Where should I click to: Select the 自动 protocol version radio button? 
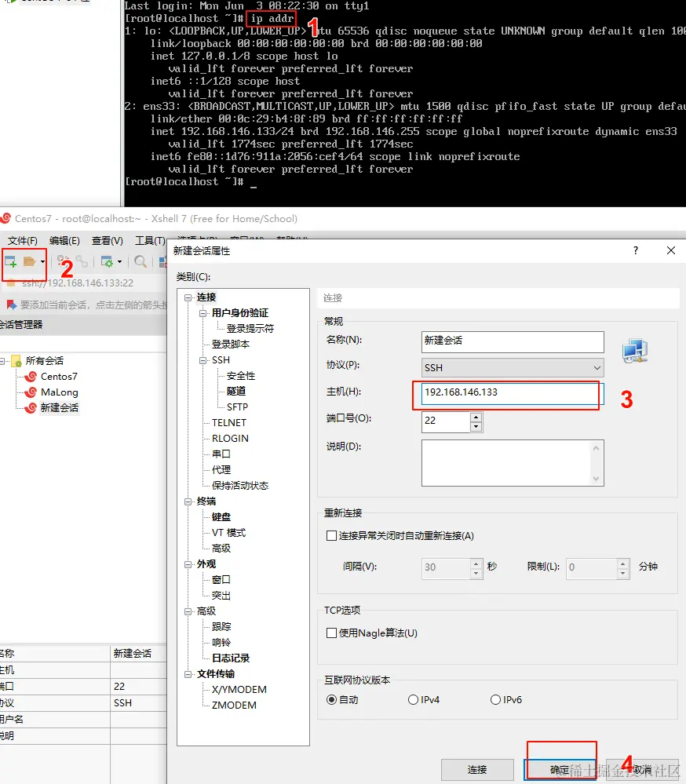click(x=331, y=699)
